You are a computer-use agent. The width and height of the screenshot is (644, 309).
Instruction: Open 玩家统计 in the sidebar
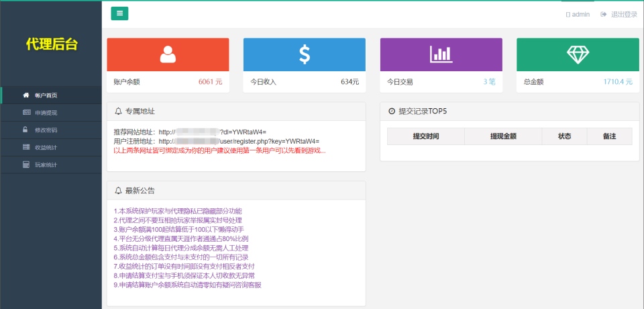[x=51, y=165]
